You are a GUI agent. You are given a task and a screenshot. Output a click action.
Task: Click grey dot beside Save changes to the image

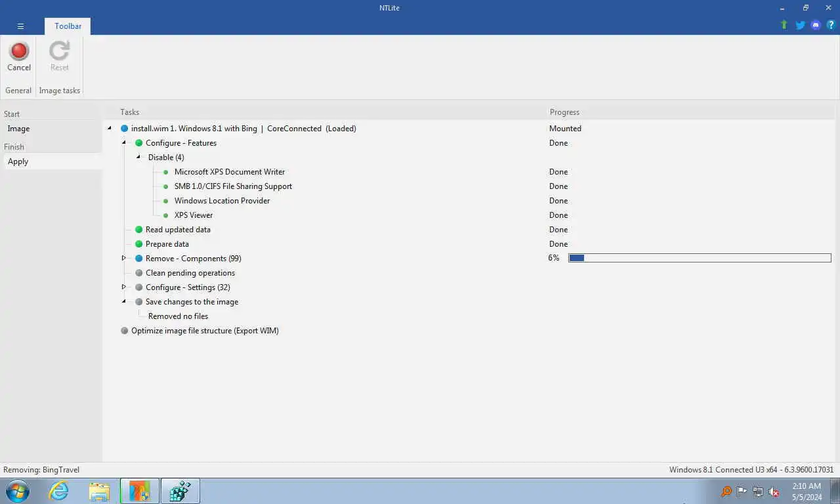coord(138,302)
